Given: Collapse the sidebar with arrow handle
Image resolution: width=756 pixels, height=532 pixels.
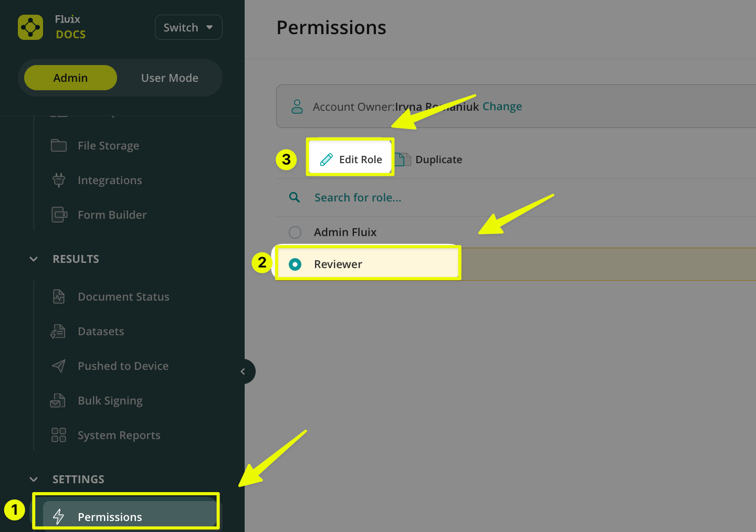Looking at the screenshot, I should coord(243,371).
